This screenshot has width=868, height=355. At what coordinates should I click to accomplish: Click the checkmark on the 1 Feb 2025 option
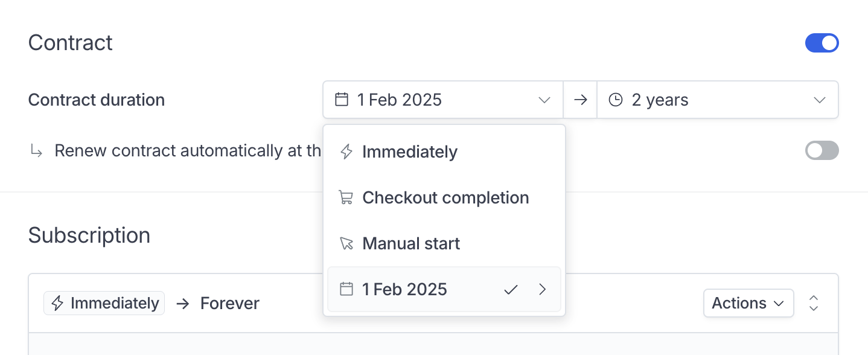tap(511, 290)
